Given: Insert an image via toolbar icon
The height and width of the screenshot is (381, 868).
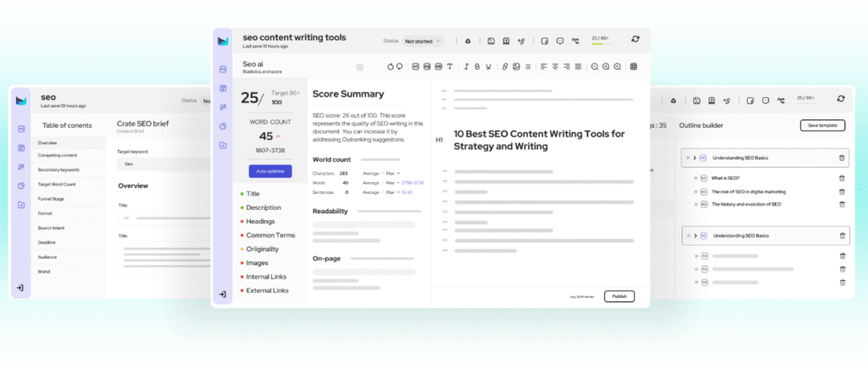Looking at the screenshot, I should pyautogui.click(x=515, y=67).
